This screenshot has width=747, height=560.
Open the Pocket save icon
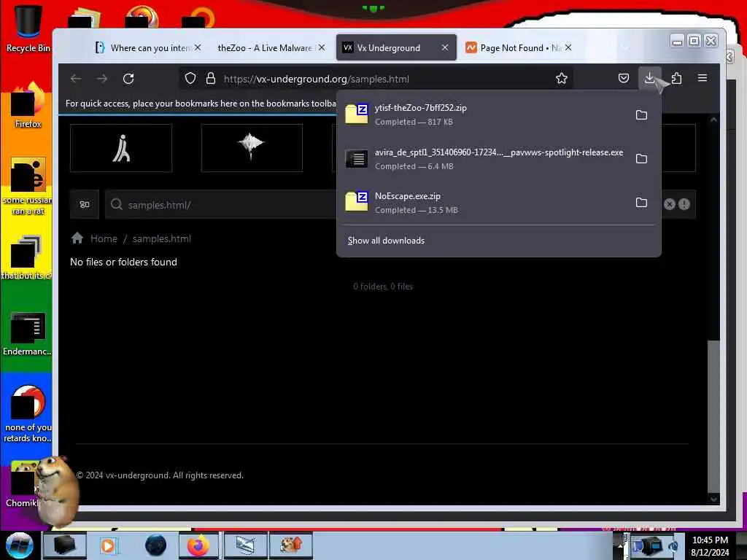(623, 78)
